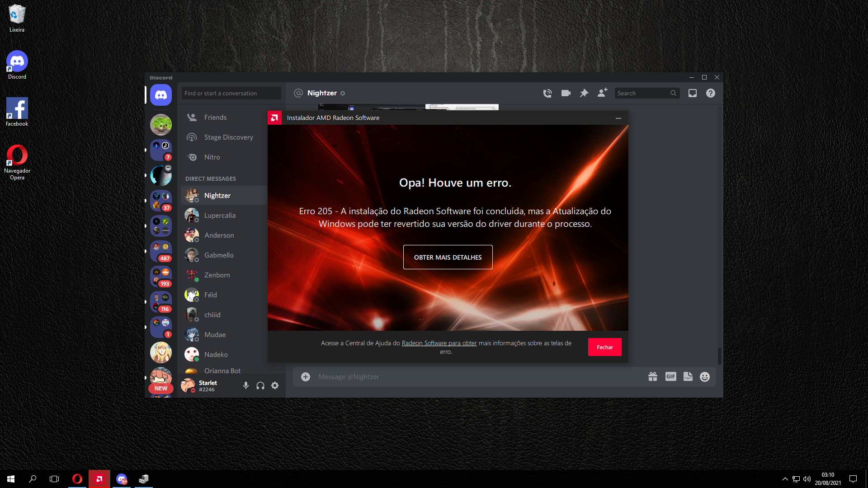Viewport: 868px width, 488px height.
Task: Open server folder with 1 badge
Action: point(161,327)
